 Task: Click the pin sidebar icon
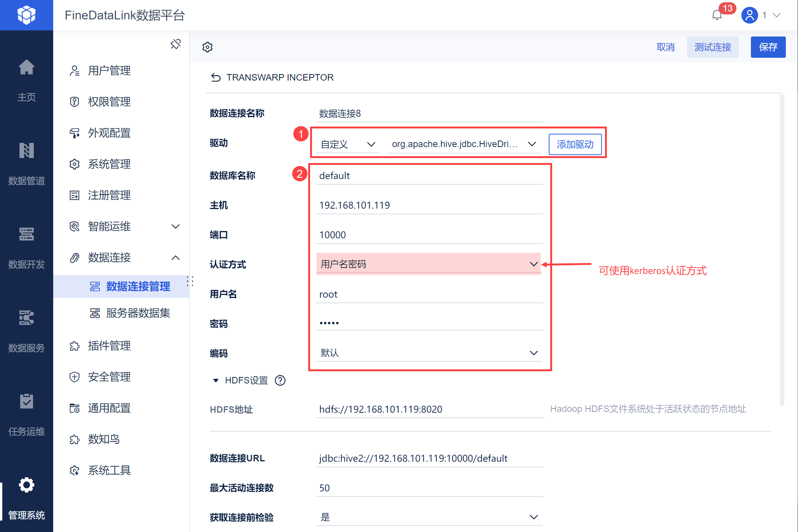(x=176, y=44)
